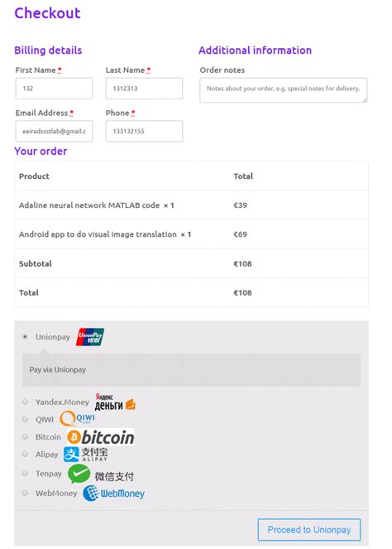
Task: Click the Alipay logo
Action: pyautogui.click(x=86, y=454)
